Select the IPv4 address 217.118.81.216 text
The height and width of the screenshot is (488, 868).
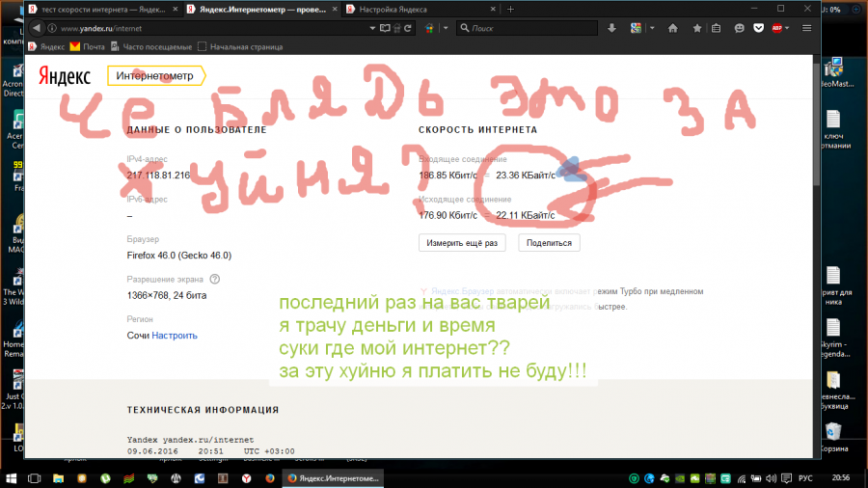point(158,176)
